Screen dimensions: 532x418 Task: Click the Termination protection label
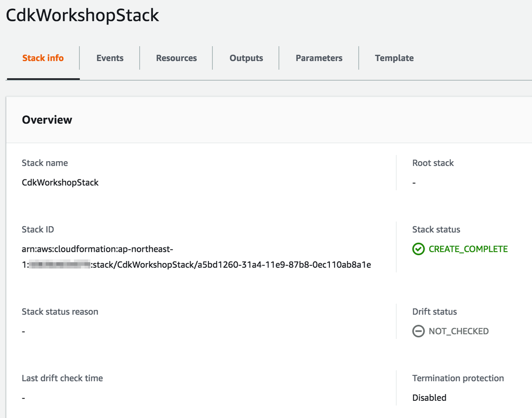(458, 378)
